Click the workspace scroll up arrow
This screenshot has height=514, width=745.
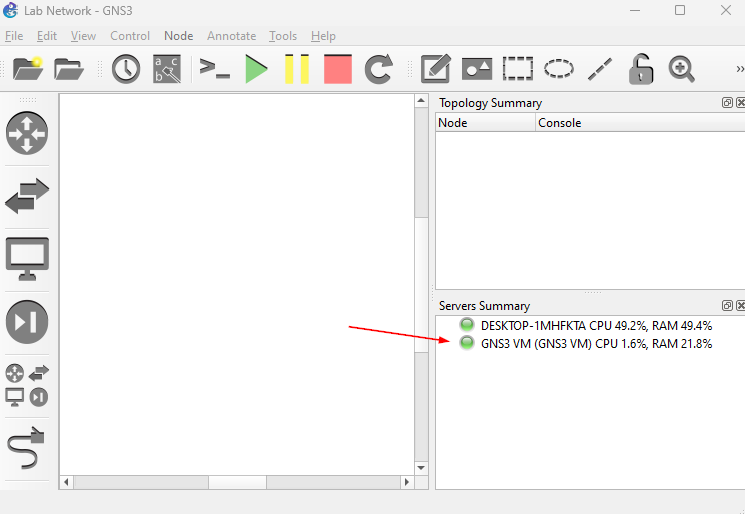point(421,101)
